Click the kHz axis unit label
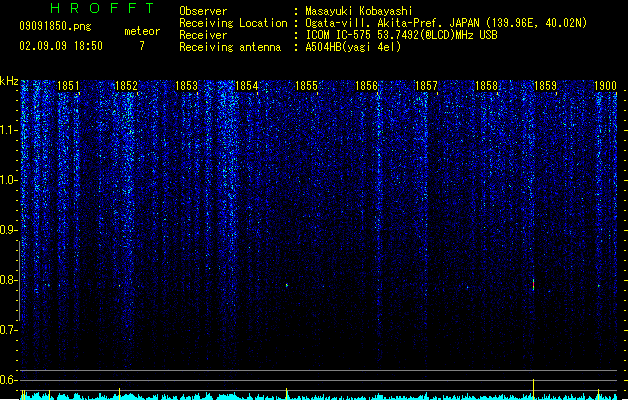Viewport: 629px width, 400px height. (9, 81)
